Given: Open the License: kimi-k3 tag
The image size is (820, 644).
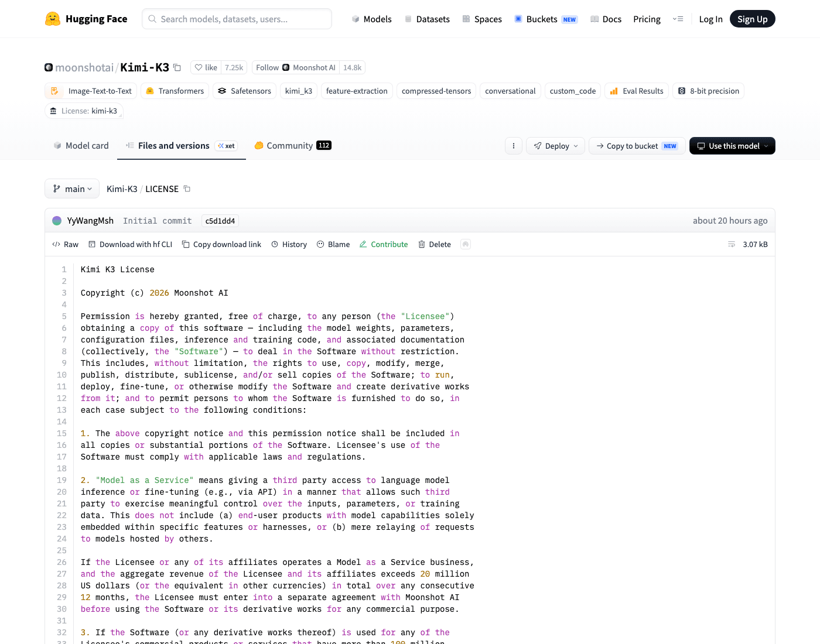Looking at the screenshot, I should 84,111.
